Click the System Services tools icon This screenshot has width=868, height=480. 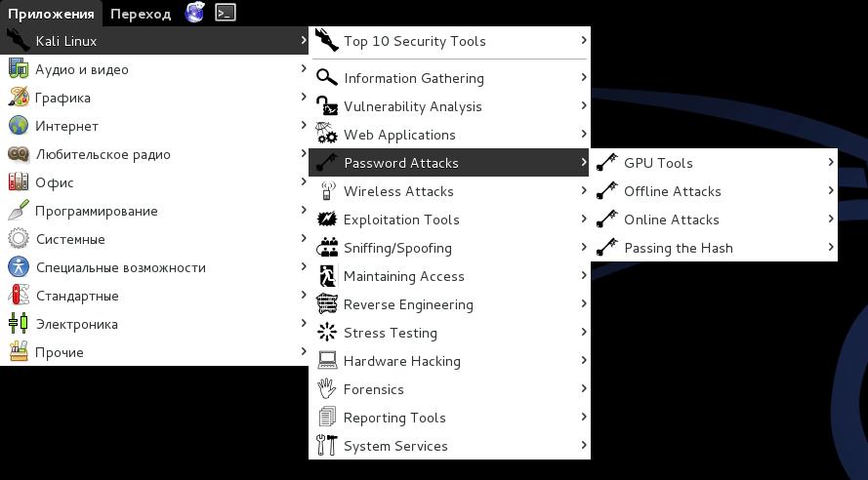(x=327, y=446)
